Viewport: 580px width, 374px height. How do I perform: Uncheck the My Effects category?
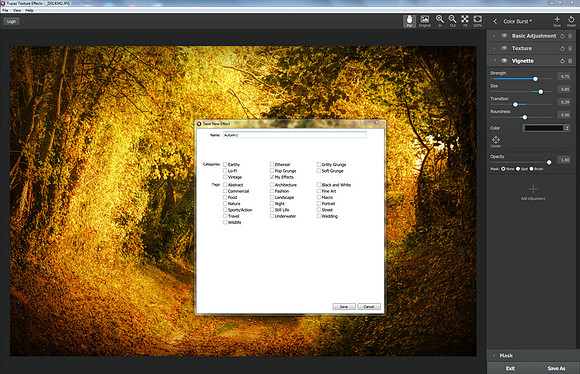click(x=272, y=177)
